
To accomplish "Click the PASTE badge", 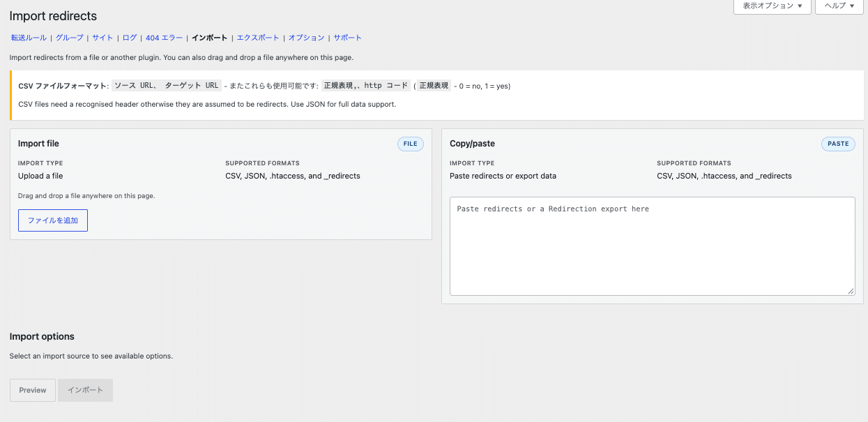I will tap(838, 144).
